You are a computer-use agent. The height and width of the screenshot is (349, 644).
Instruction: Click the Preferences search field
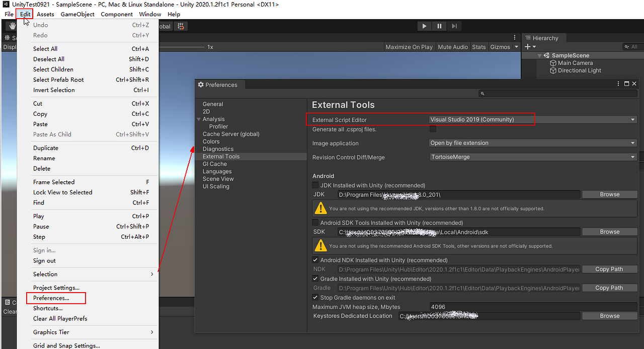(x=553, y=93)
